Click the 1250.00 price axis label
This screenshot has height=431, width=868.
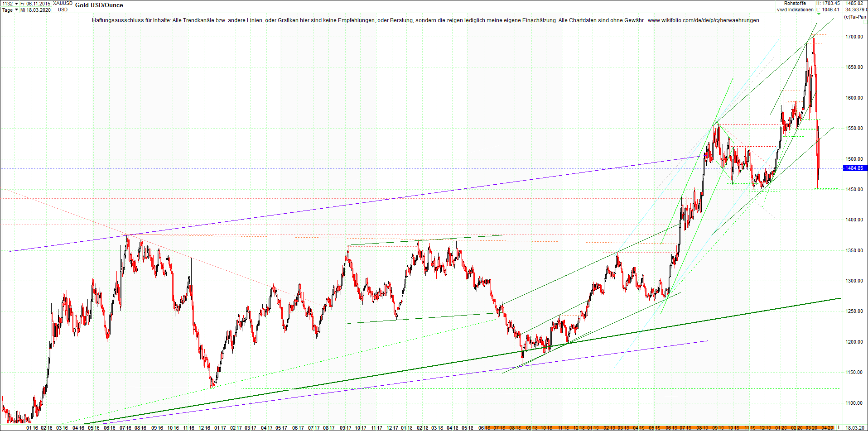[854, 311]
